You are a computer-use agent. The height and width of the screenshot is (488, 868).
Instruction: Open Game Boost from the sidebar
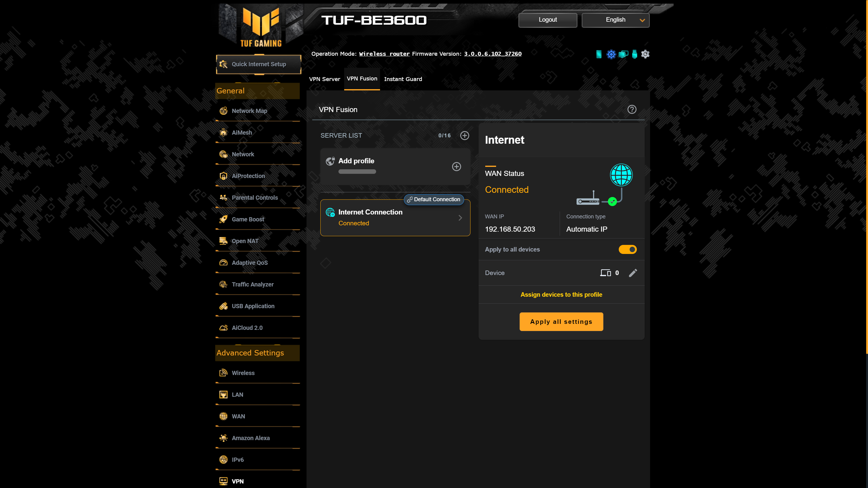248,219
